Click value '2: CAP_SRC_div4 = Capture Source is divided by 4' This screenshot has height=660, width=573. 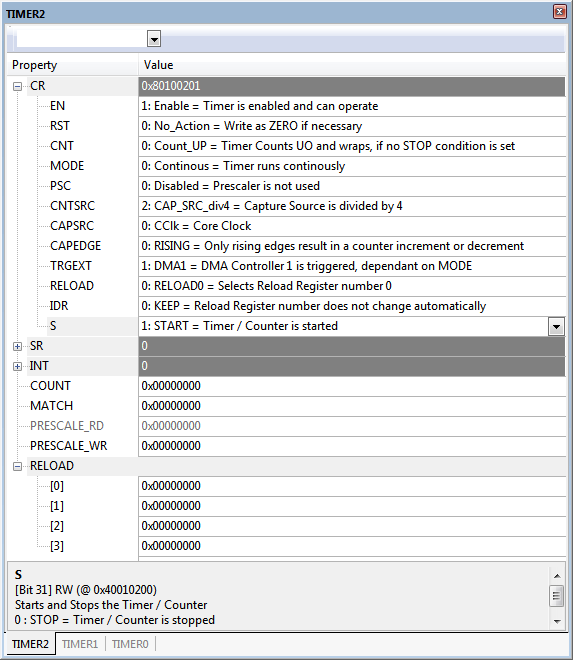tap(352, 206)
